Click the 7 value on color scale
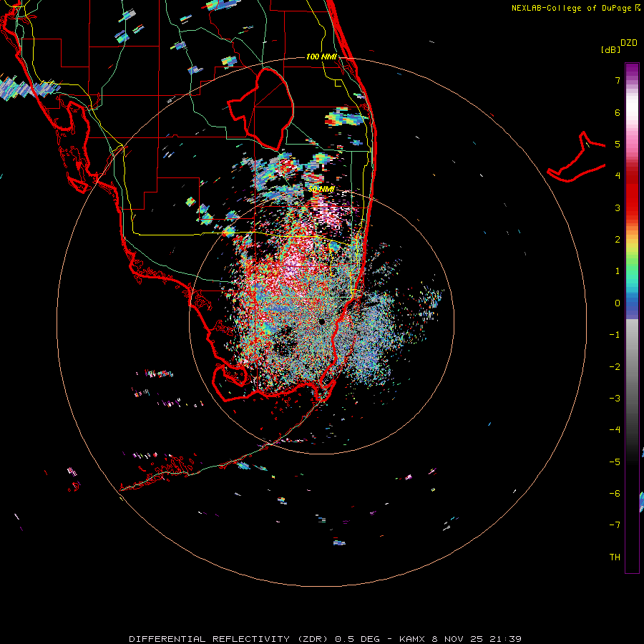Viewport: 644px width, 644px height. [x=618, y=80]
